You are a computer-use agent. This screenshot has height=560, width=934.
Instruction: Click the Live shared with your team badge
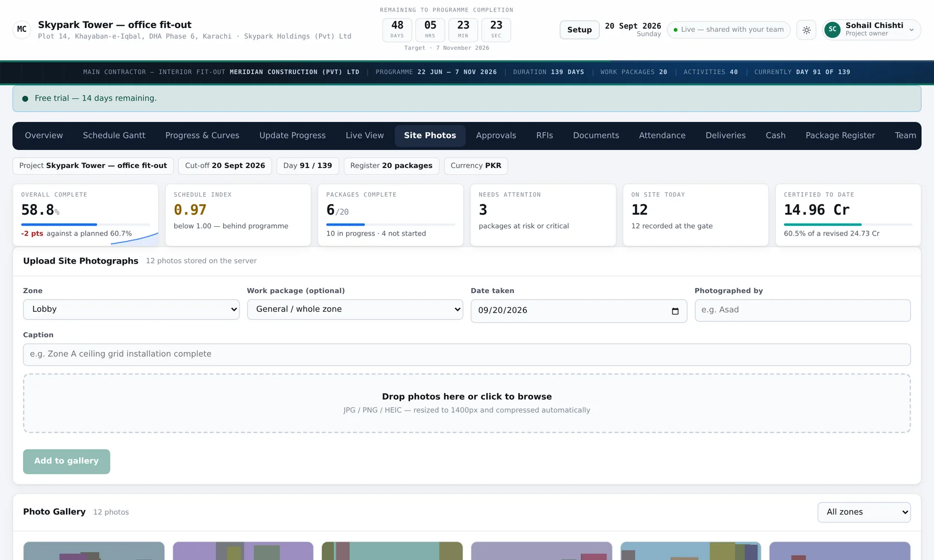click(x=729, y=30)
